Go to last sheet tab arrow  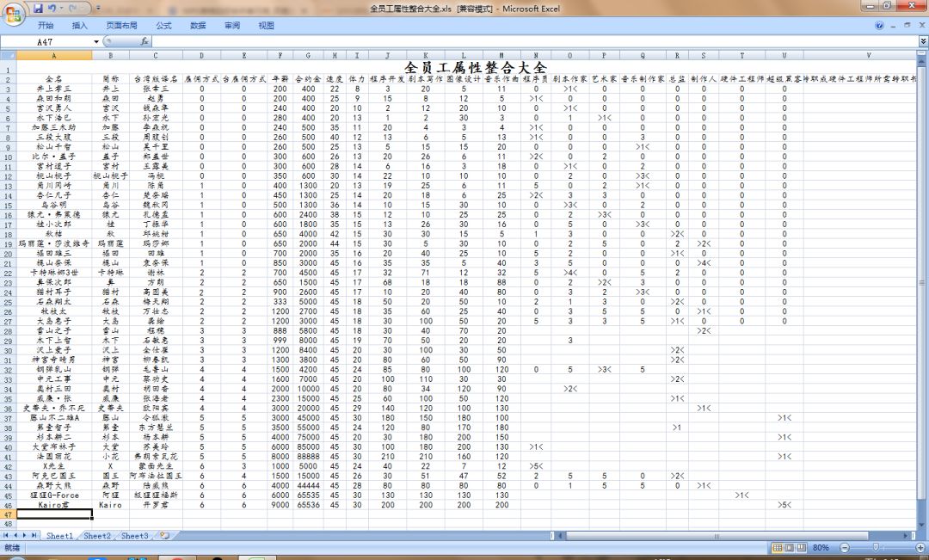(34, 535)
